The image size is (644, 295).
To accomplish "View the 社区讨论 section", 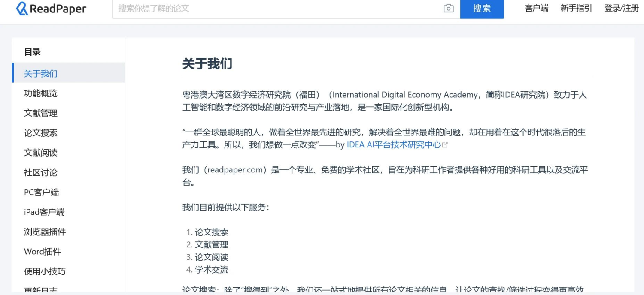I will (x=40, y=172).
